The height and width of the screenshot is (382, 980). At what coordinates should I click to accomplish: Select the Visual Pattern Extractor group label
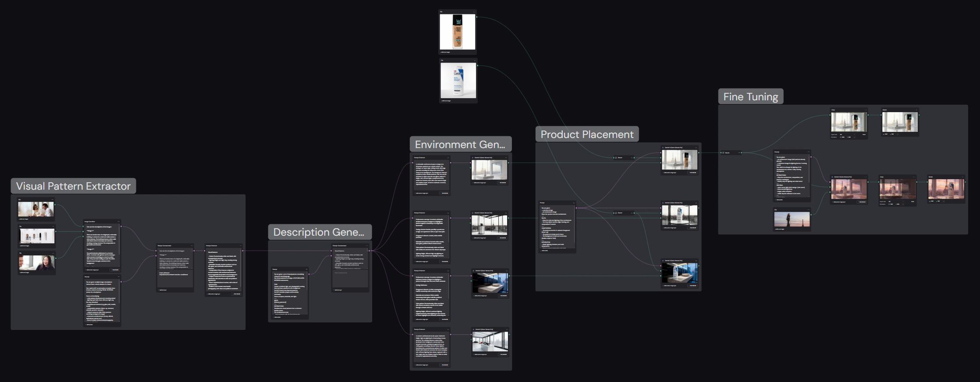pyautogui.click(x=73, y=186)
